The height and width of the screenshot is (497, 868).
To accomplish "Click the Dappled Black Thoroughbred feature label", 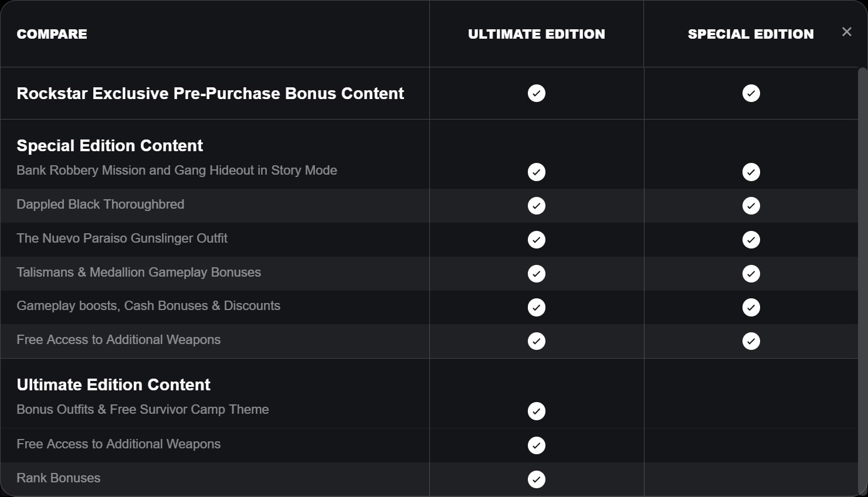I will [x=100, y=204].
